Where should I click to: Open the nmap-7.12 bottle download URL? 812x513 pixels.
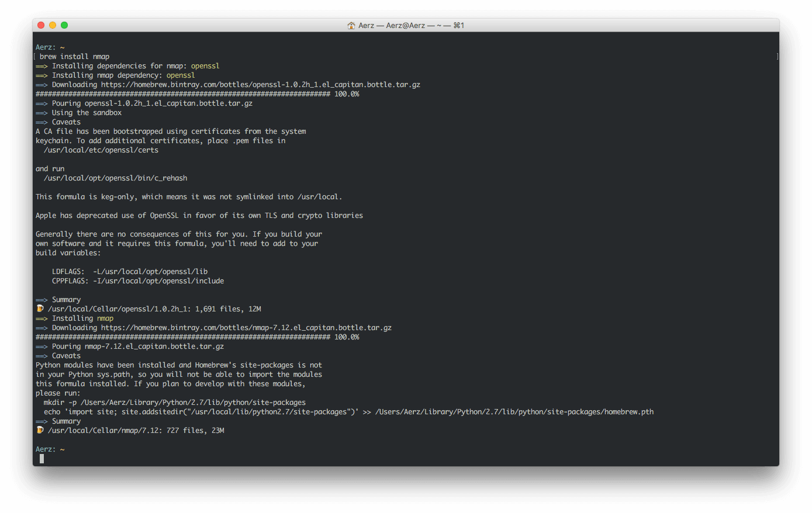pyautogui.click(x=246, y=328)
